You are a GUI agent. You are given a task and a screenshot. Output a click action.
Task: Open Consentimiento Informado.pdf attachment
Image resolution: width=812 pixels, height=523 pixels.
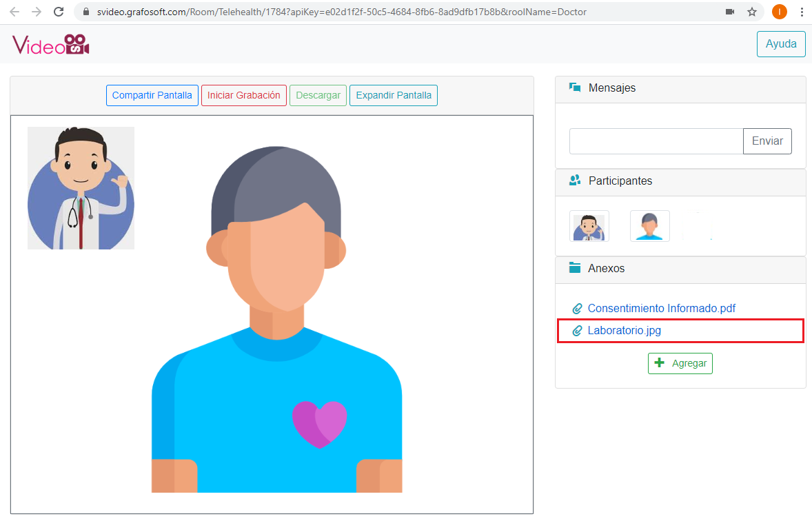661,309
